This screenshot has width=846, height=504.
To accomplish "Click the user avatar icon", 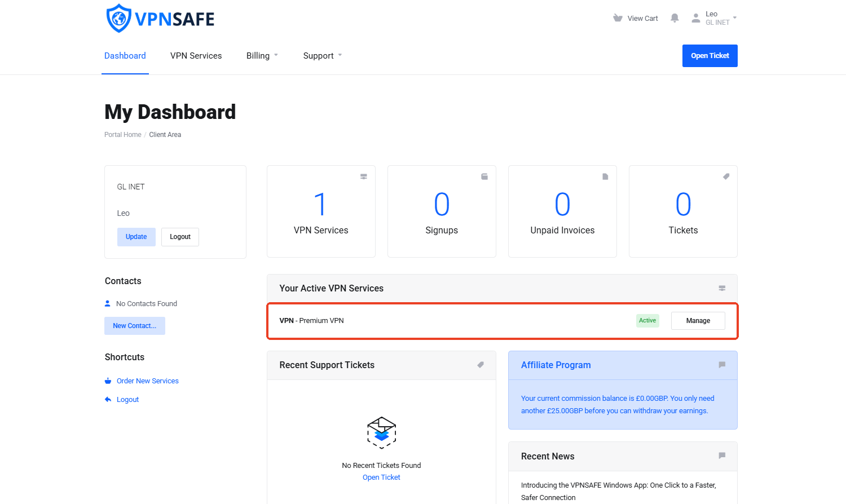I will pos(696,18).
